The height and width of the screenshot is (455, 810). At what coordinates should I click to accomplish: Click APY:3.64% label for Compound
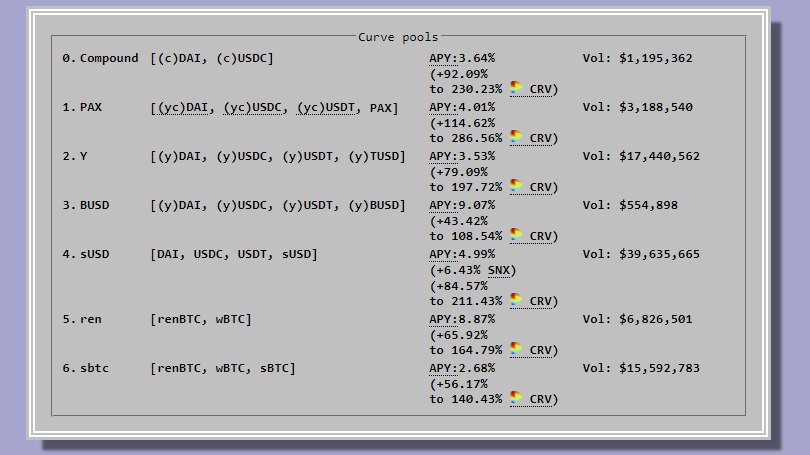point(462,58)
